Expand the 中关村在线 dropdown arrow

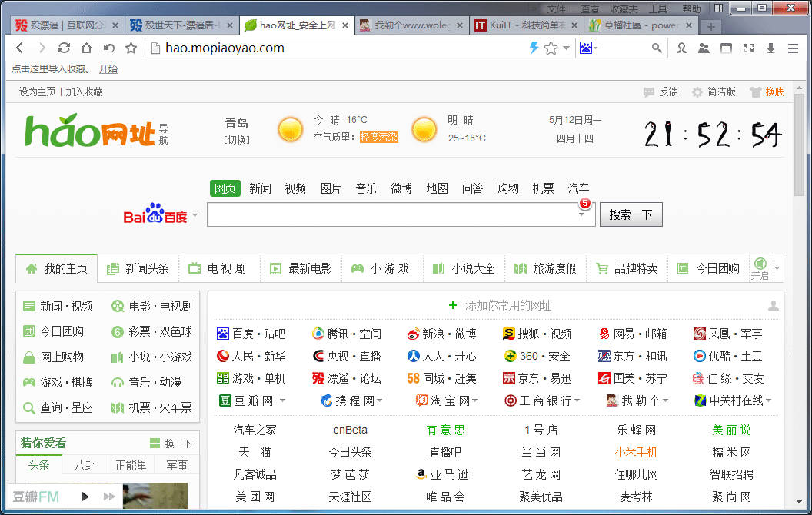(768, 400)
